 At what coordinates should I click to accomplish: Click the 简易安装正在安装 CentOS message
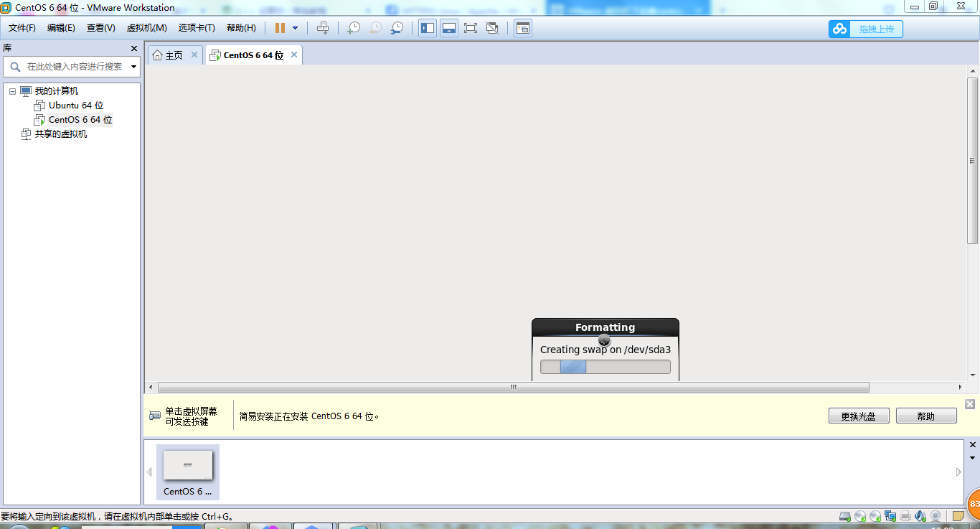pos(309,416)
